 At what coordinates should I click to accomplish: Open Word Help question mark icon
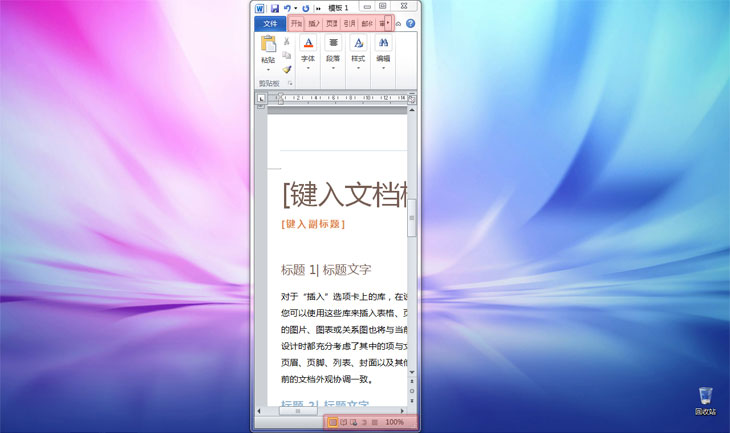point(410,23)
